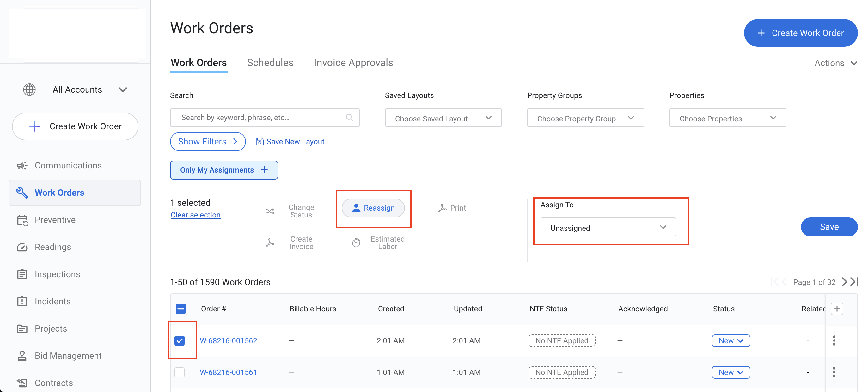Open the Choose Property Group dropdown
The image size is (868, 392).
[585, 118]
